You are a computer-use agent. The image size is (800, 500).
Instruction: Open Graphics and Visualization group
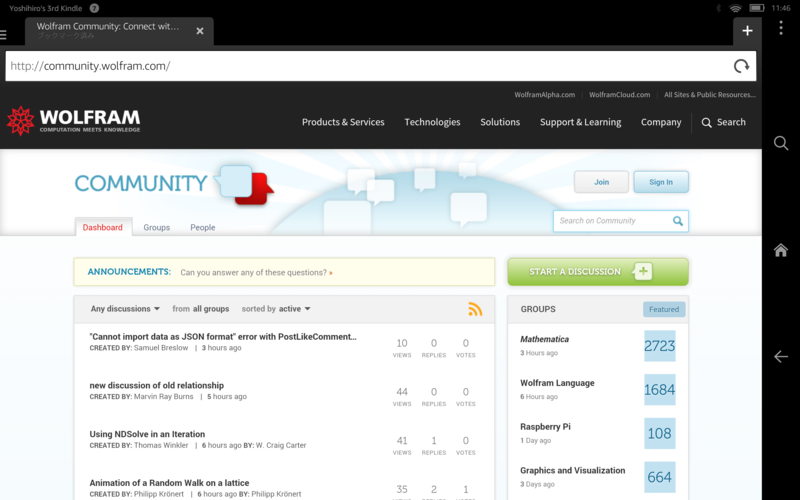(572, 470)
